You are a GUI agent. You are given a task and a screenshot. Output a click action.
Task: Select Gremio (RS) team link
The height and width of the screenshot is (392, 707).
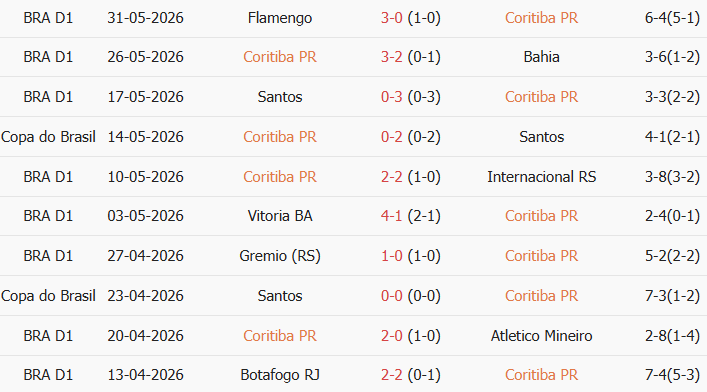(280, 256)
